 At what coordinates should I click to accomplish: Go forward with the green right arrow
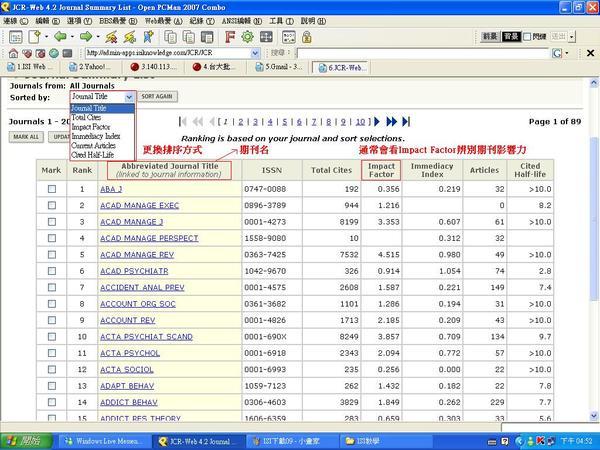point(86,37)
